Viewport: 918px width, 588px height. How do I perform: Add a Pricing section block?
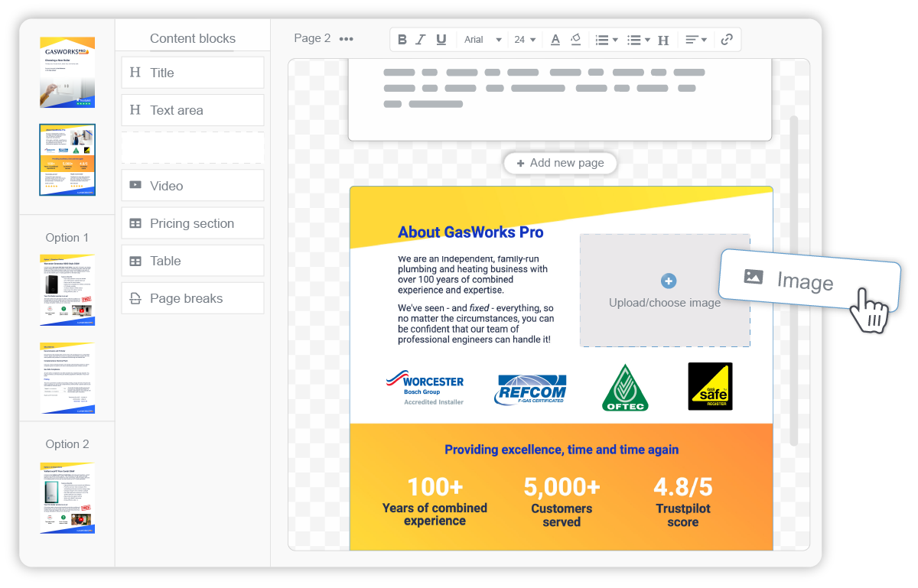pyautogui.click(x=192, y=223)
